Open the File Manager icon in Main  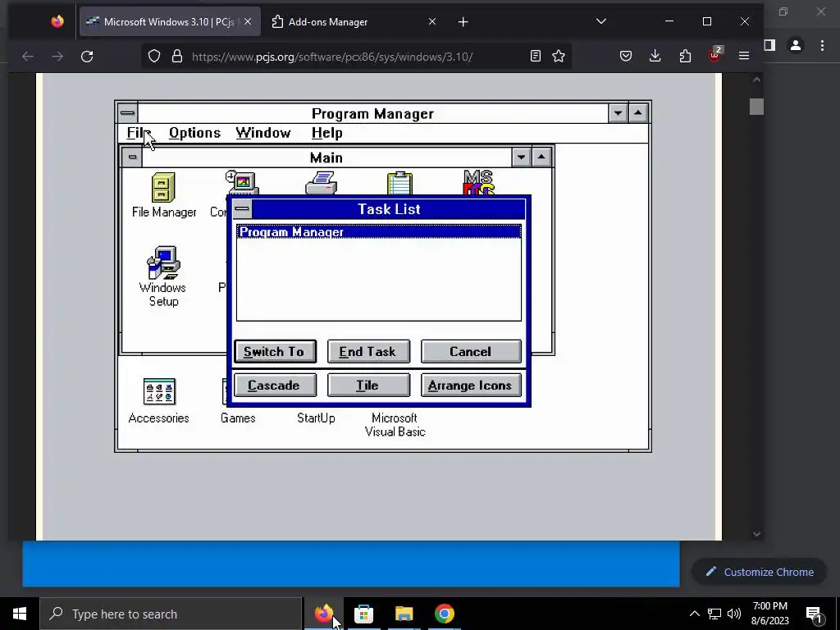[x=163, y=188]
